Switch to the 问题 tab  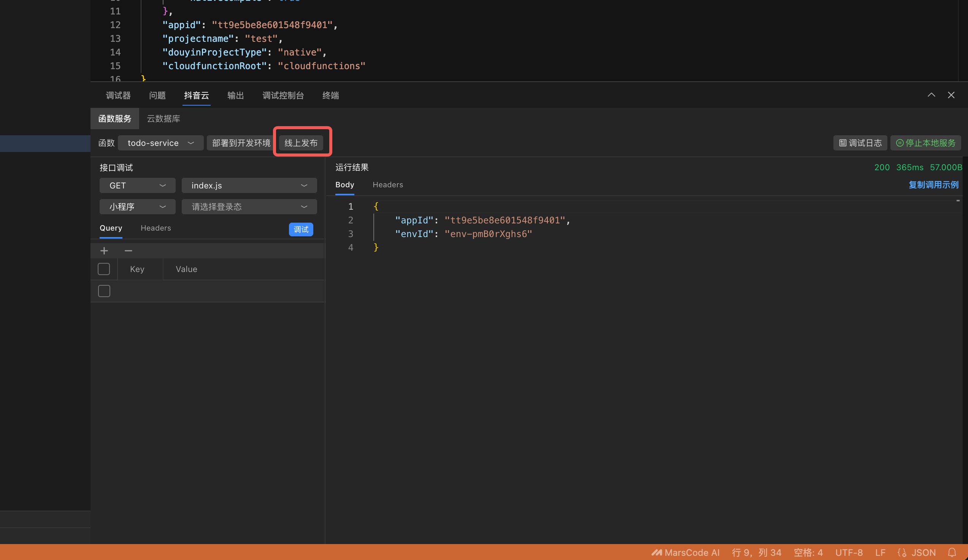point(157,95)
